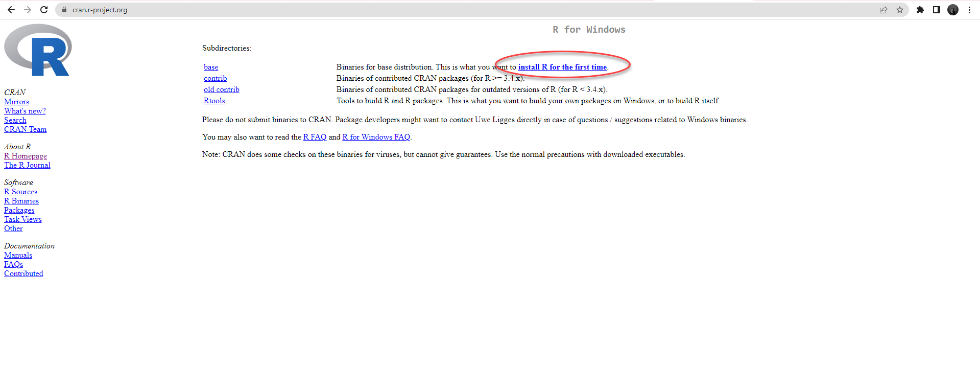Open 'install R for the first time' link
This screenshot has height=366, width=980.
pyautogui.click(x=562, y=67)
